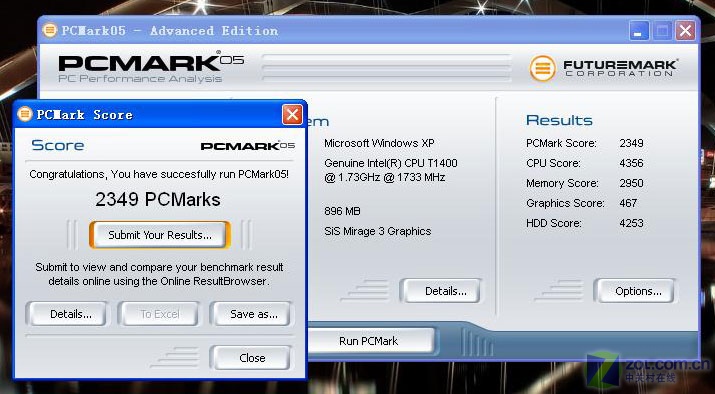
Task: Click the CPU Score value 4356
Action: pyautogui.click(x=631, y=163)
